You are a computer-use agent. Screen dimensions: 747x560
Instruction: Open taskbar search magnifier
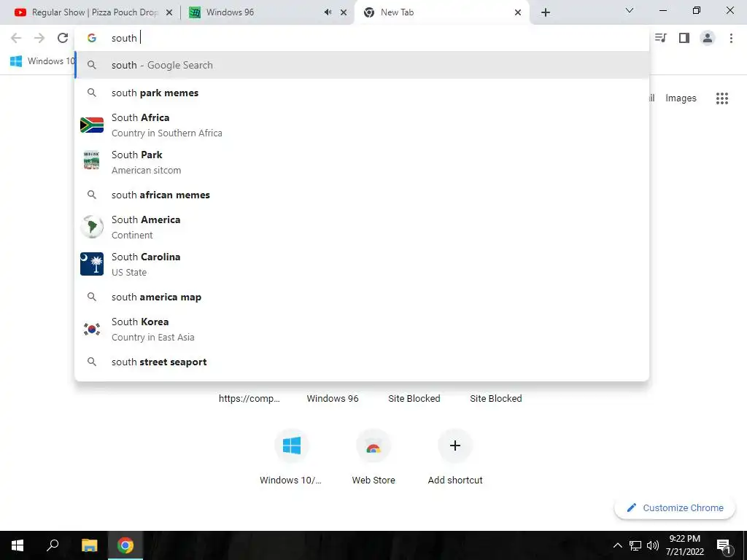click(x=53, y=545)
